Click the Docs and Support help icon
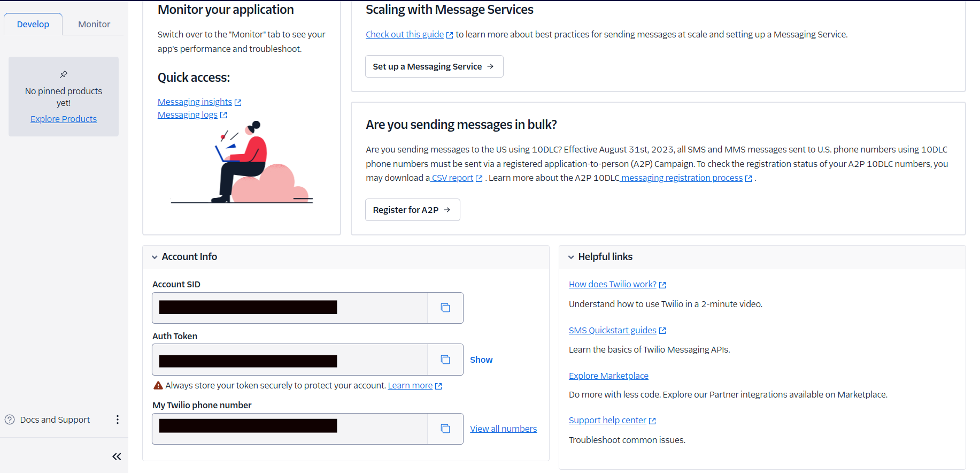 pos(10,419)
